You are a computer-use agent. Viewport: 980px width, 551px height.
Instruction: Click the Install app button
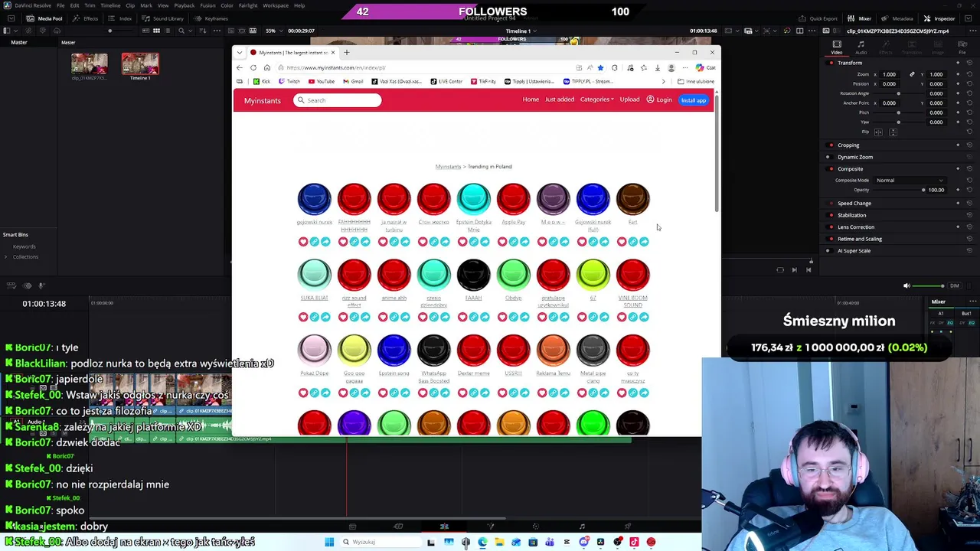coord(694,100)
